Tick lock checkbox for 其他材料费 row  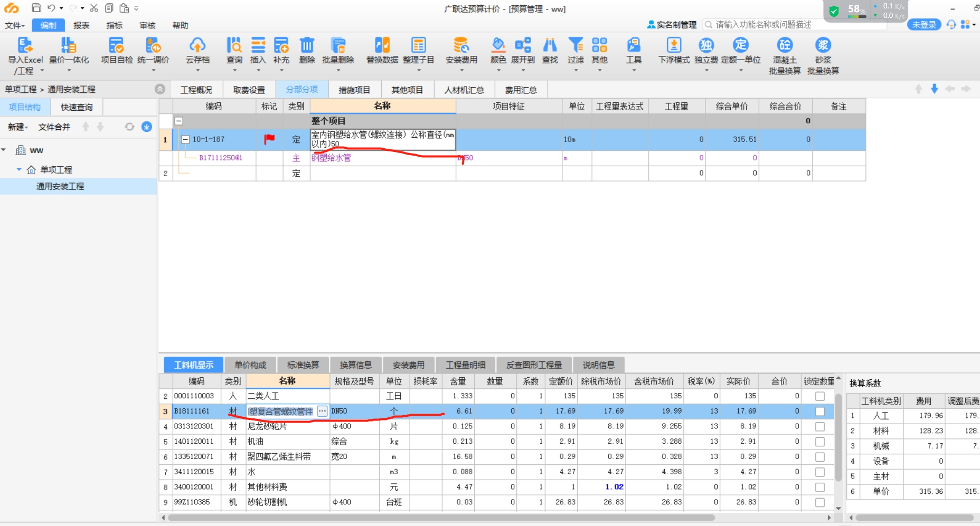(819, 487)
